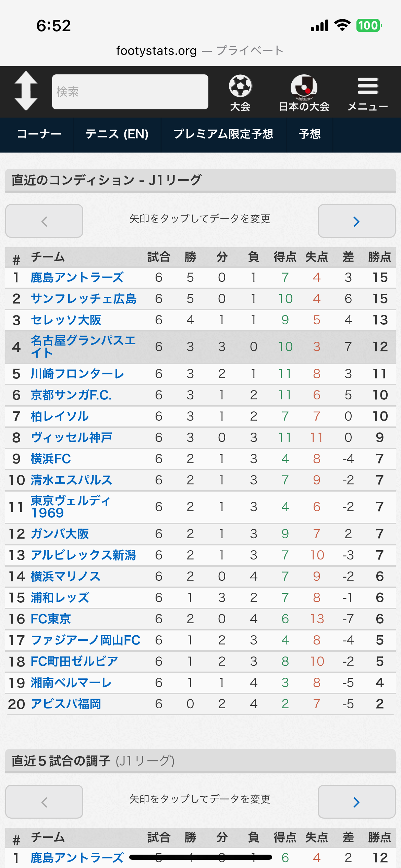
Task: Tap the Wi-Fi status icon
Action: coord(342,25)
